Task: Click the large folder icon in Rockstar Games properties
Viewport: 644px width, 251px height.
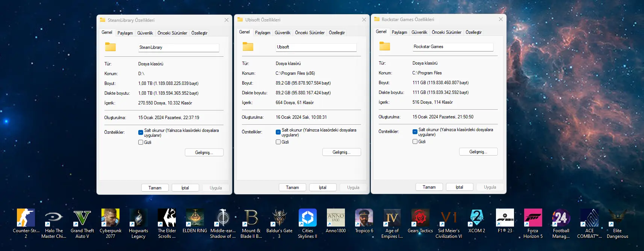Action: coord(385,46)
